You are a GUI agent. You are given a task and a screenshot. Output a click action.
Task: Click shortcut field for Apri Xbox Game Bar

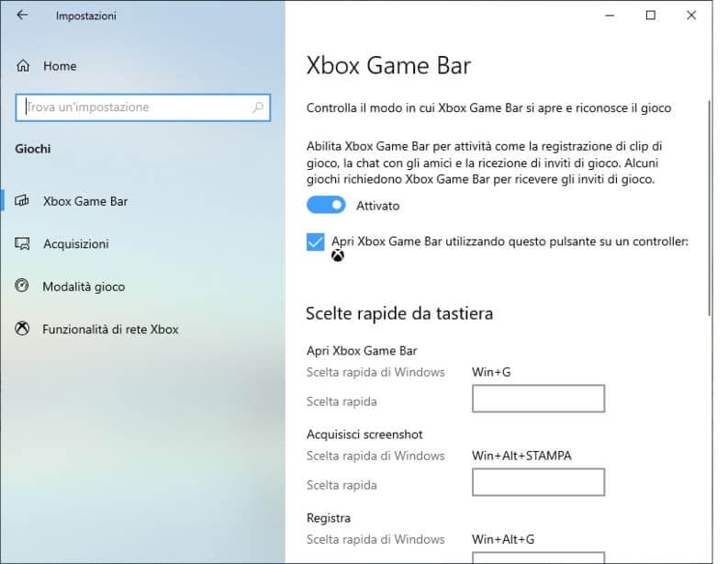[538, 398]
